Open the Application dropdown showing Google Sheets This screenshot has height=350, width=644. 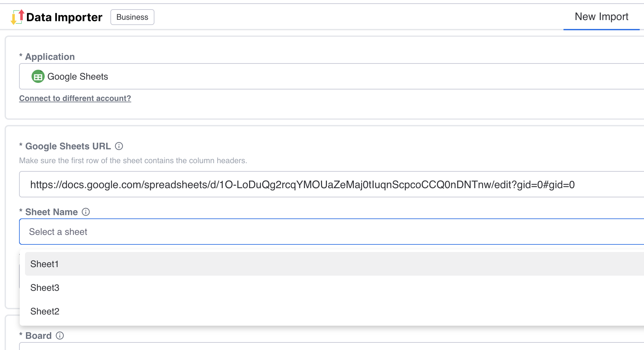coord(329,77)
